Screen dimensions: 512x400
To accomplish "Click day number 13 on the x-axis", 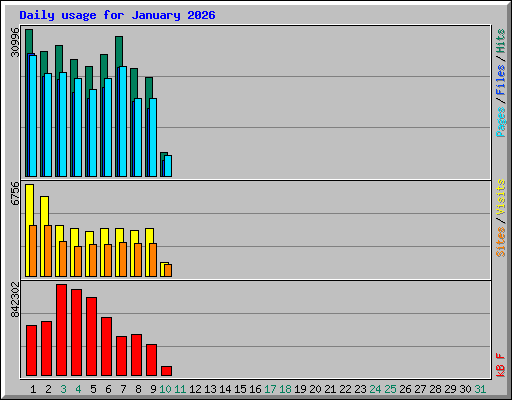I will pyautogui.click(x=210, y=389).
